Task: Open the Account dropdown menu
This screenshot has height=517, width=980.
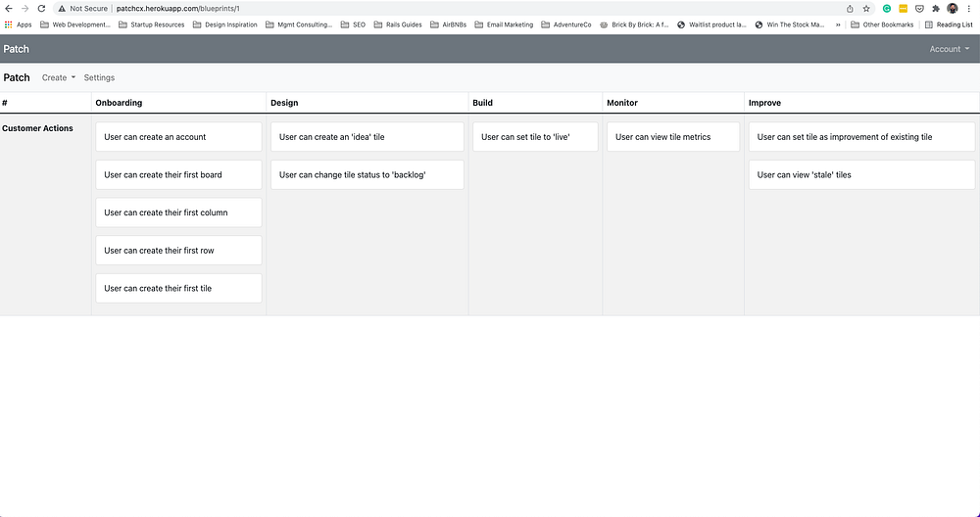Action: tap(950, 49)
